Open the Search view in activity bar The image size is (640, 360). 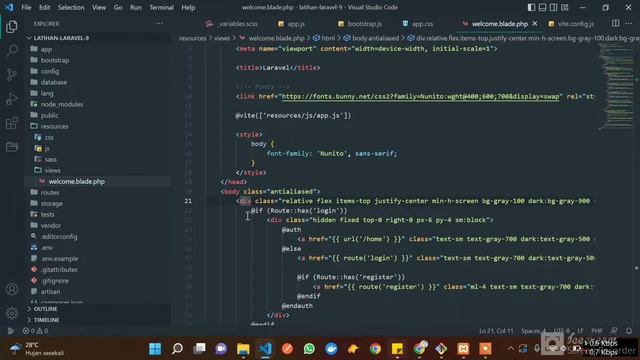12,51
